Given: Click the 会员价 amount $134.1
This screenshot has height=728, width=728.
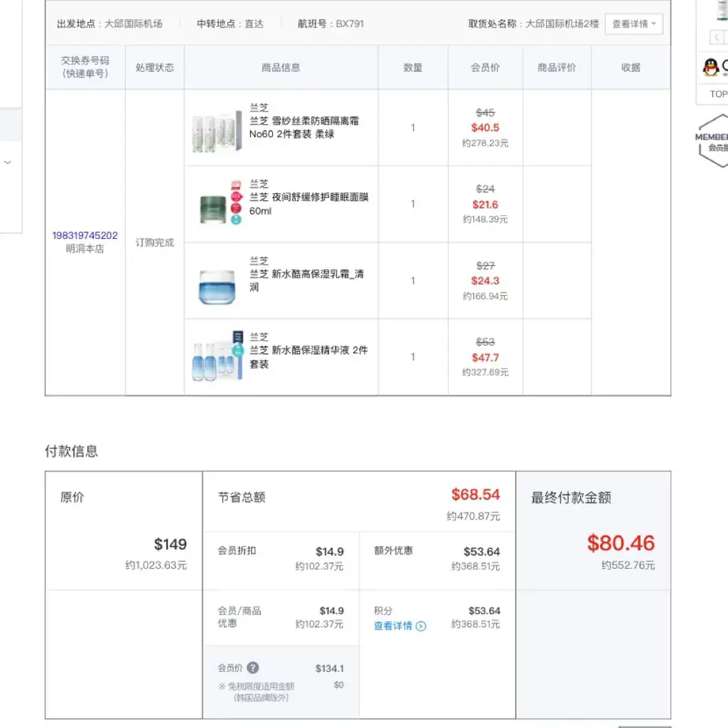Looking at the screenshot, I should pos(330,669).
